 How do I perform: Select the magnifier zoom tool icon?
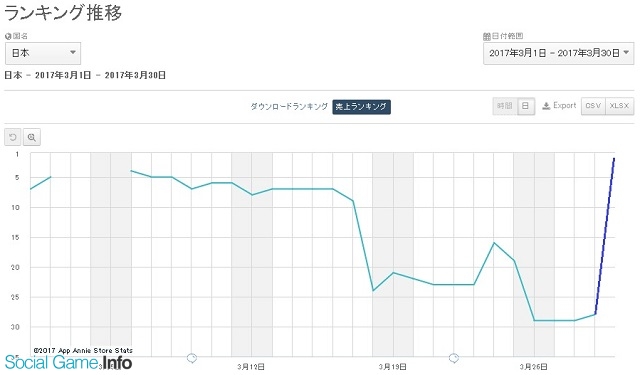click(x=32, y=138)
